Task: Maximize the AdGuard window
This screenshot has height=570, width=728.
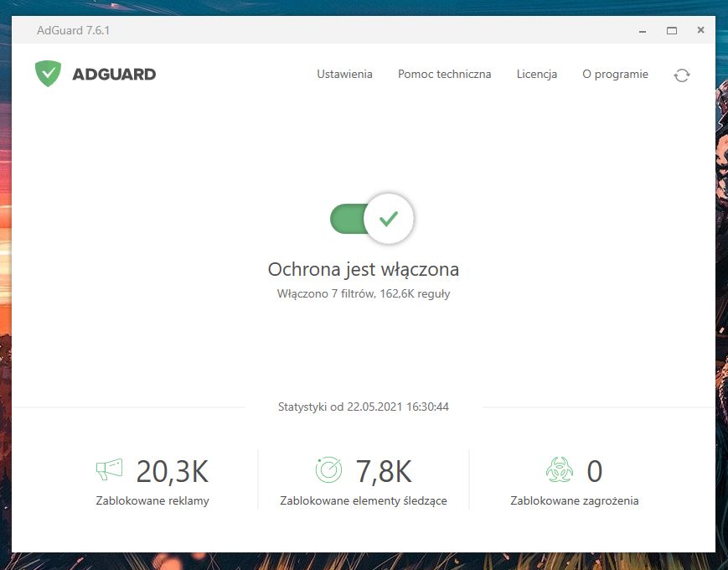Action: (x=672, y=31)
